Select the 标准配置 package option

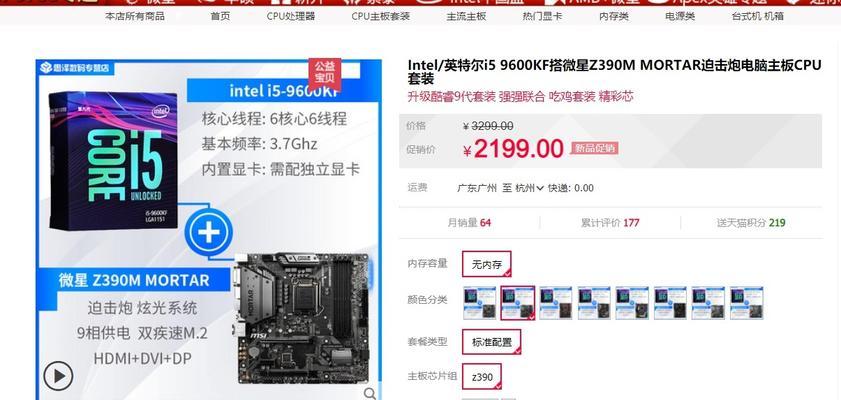pyautogui.click(x=491, y=342)
